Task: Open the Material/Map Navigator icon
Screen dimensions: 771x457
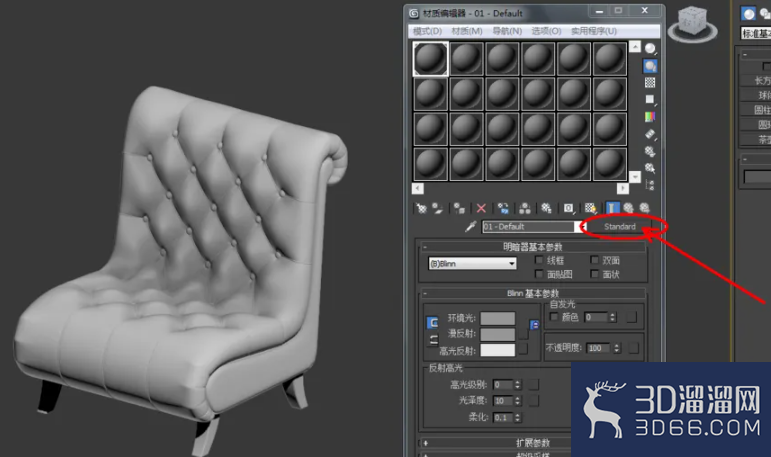Action: pyautogui.click(x=650, y=185)
